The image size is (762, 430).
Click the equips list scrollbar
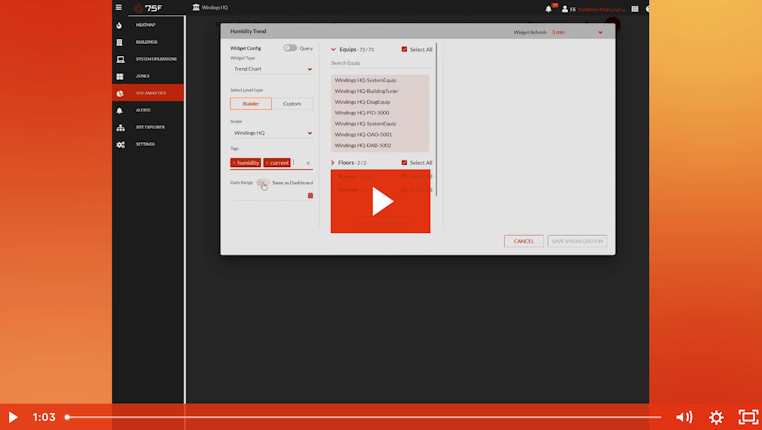tap(436, 120)
